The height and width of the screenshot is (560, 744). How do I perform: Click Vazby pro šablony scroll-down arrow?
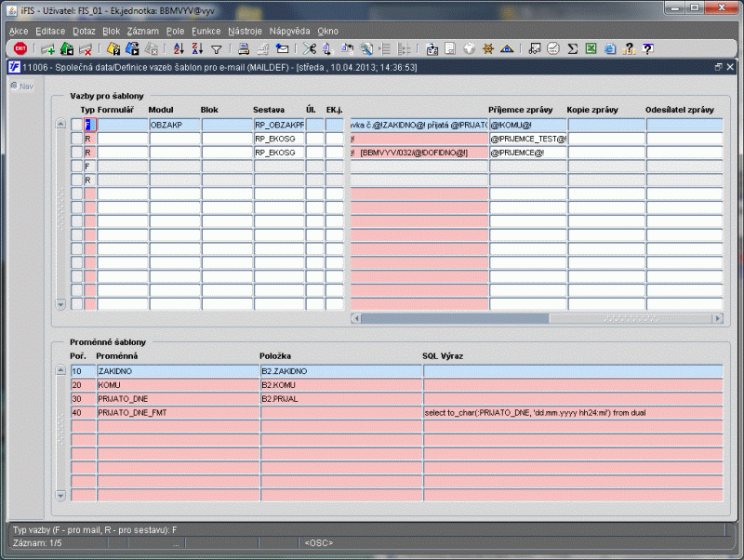click(x=60, y=304)
